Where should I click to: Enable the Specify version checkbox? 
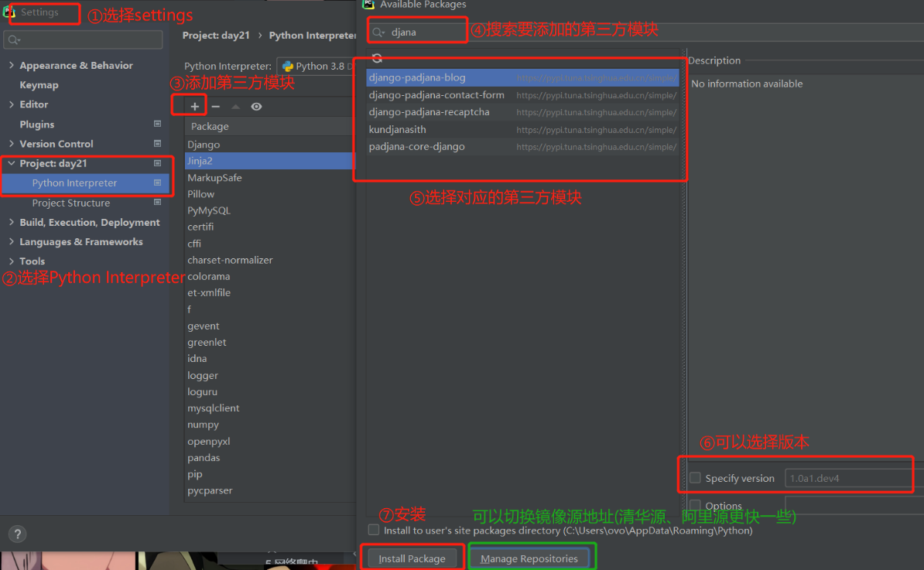point(696,477)
